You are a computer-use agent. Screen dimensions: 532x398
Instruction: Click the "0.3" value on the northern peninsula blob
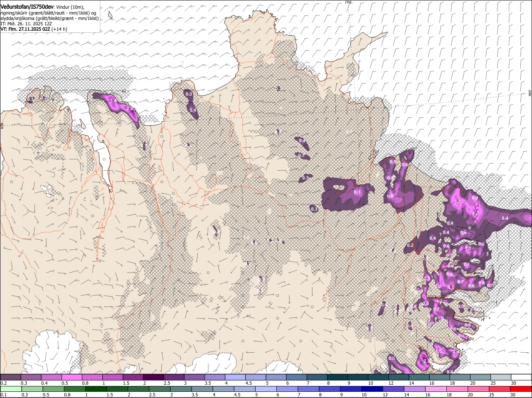tap(188, 94)
